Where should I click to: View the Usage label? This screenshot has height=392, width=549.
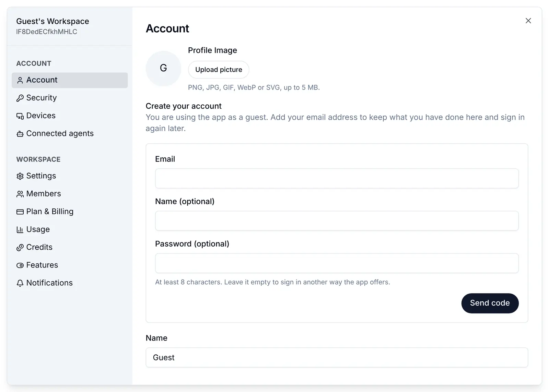[38, 229]
